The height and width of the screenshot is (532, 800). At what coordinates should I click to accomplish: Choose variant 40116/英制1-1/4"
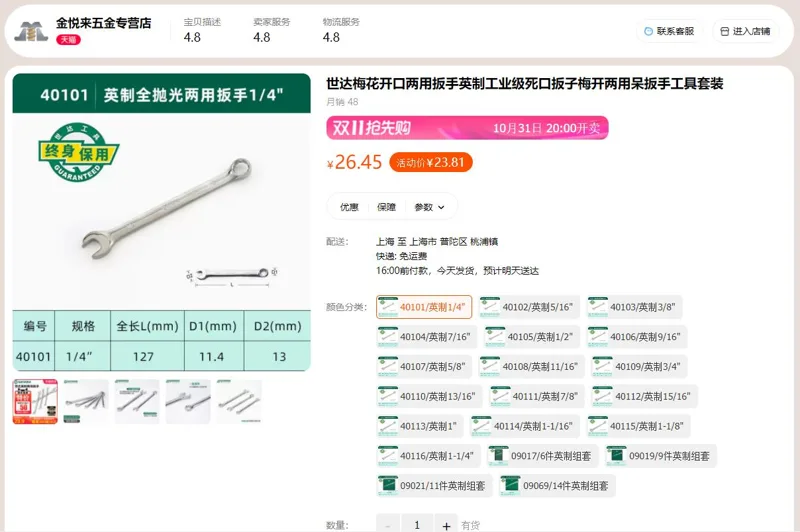coord(428,455)
